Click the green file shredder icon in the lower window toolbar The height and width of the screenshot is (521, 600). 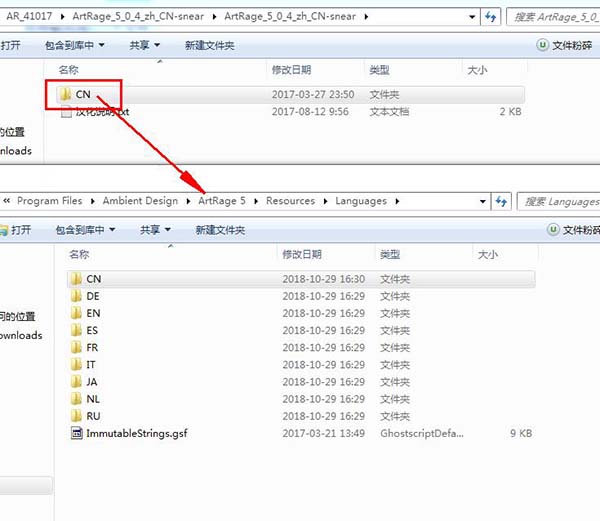pyautogui.click(x=552, y=230)
